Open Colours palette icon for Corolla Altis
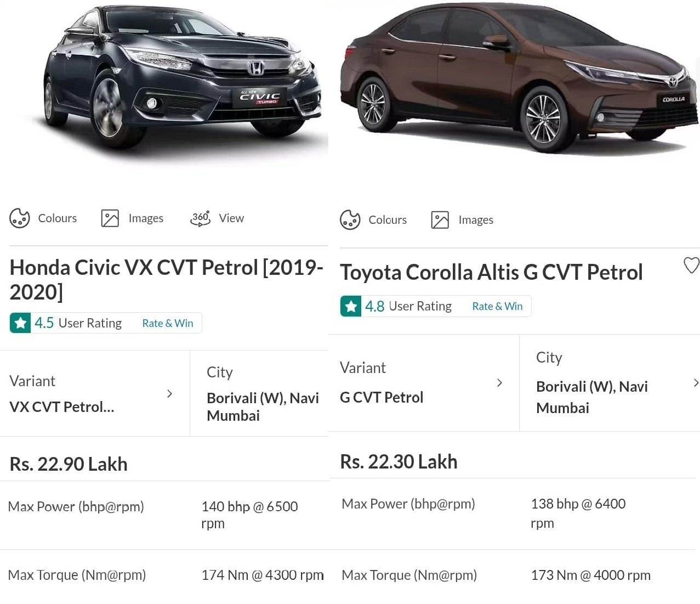 (350, 220)
